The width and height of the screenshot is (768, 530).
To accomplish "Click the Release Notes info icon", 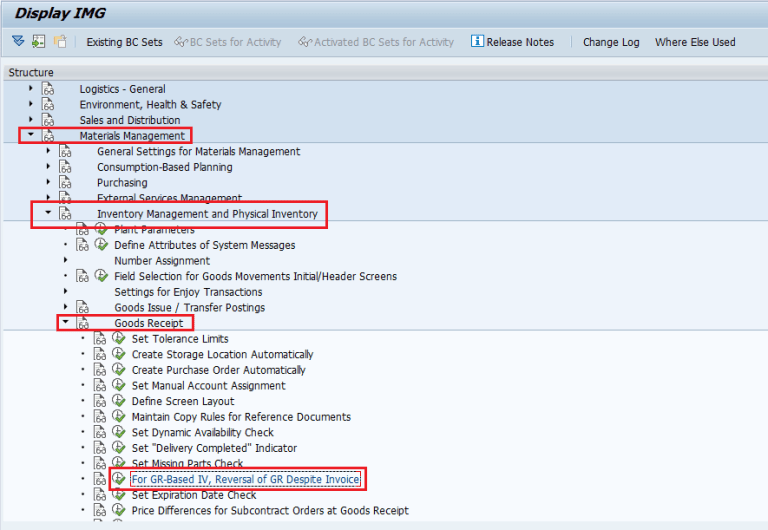I will coord(477,41).
